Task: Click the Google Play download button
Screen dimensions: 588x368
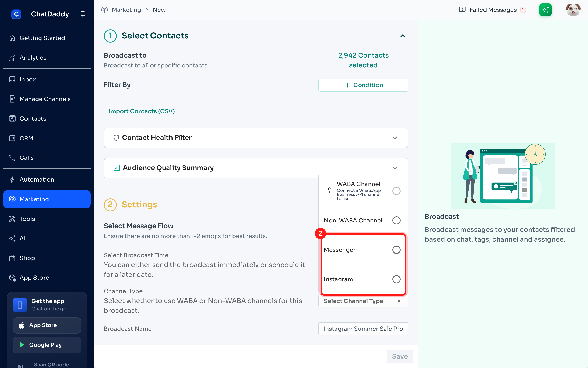Action: point(47,345)
